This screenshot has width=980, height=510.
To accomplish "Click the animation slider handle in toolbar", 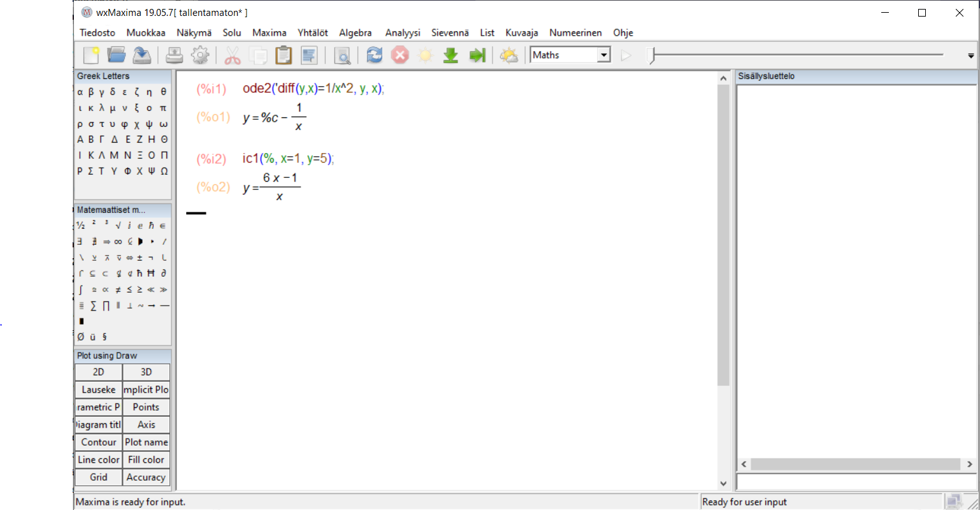I will [651, 55].
